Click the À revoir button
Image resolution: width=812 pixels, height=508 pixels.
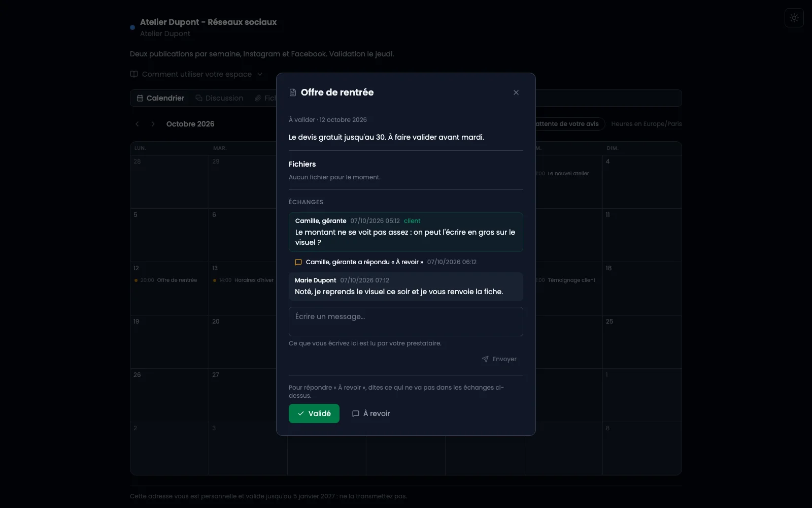371,414
